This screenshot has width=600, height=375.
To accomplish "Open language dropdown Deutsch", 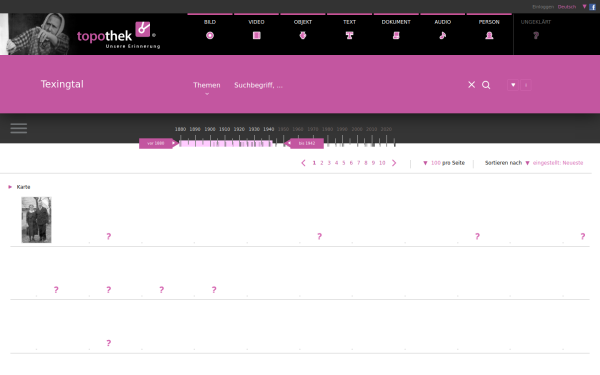I will (x=567, y=7).
